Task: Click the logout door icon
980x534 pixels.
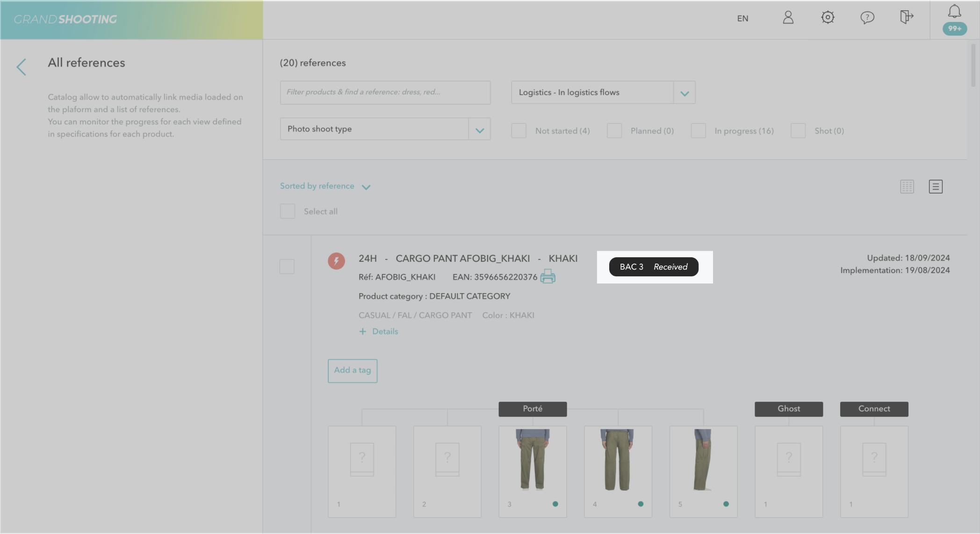Action: click(x=906, y=18)
